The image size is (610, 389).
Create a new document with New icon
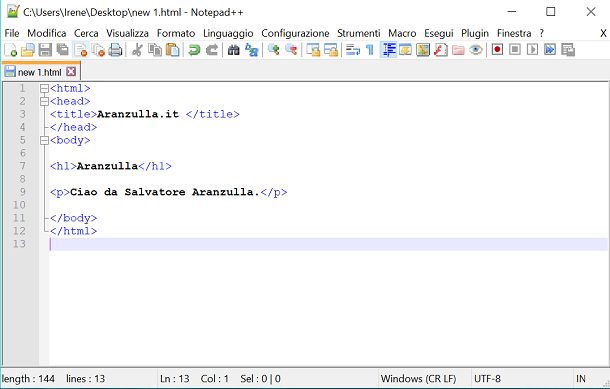coord(10,50)
